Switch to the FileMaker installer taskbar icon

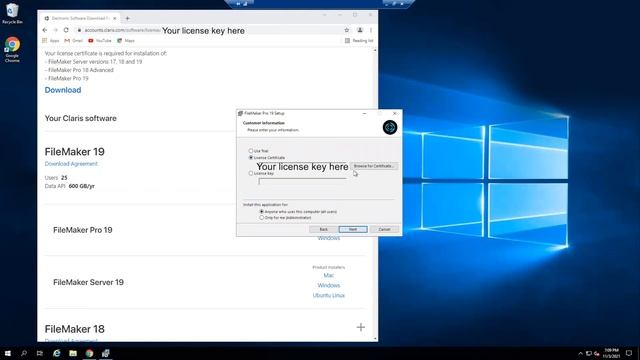click(106, 353)
